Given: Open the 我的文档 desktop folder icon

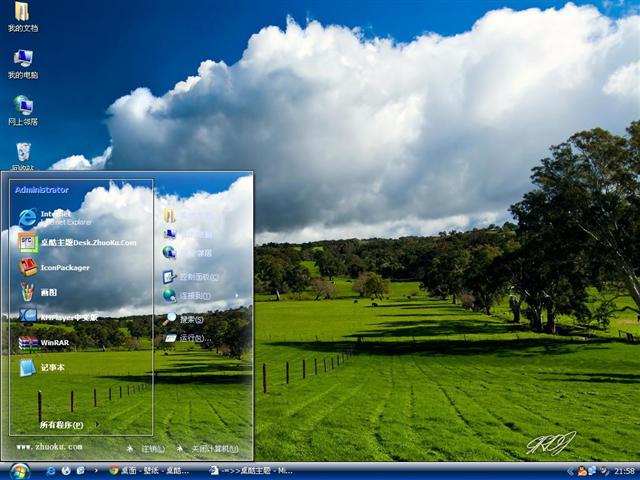Looking at the screenshot, I should click(23, 17).
